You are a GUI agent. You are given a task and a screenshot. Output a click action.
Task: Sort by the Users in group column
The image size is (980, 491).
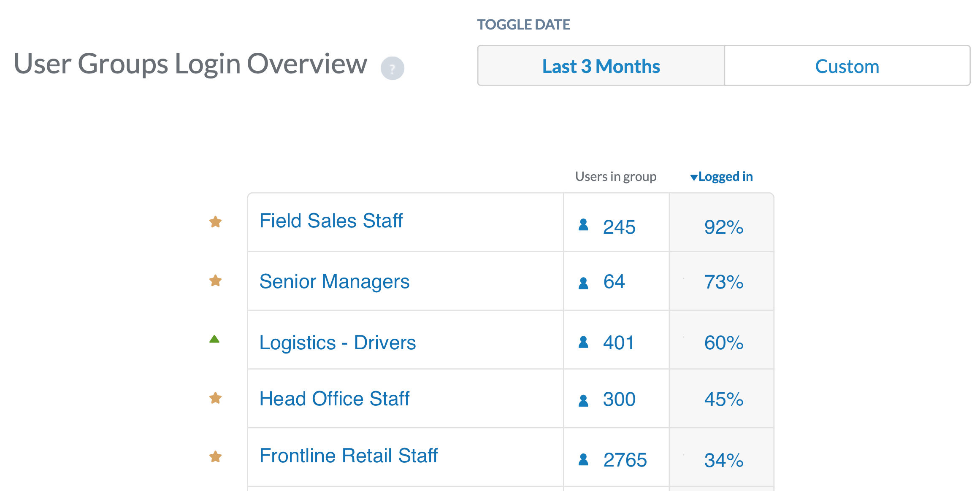pyautogui.click(x=616, y=177)
